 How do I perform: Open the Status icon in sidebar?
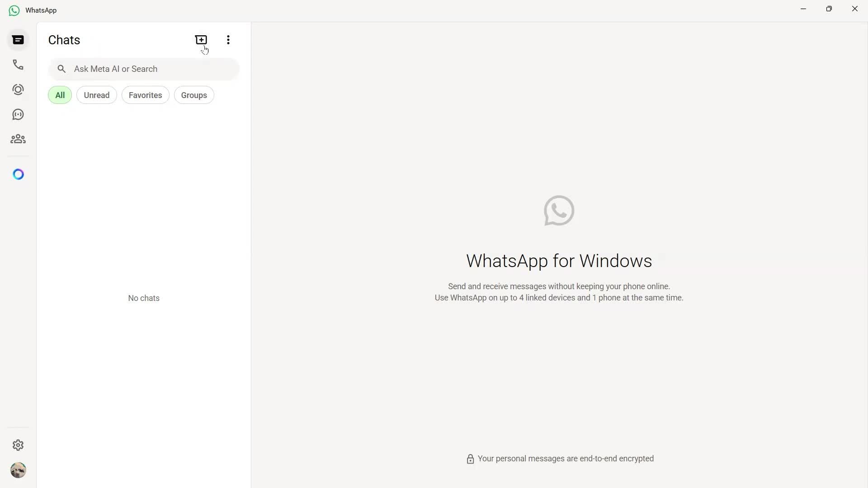(18, 89)
